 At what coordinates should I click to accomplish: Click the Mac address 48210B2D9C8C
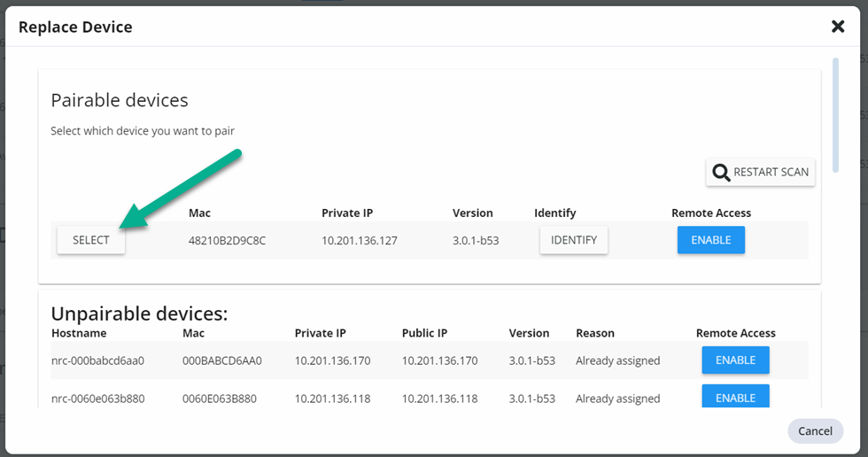pos(227,241)
